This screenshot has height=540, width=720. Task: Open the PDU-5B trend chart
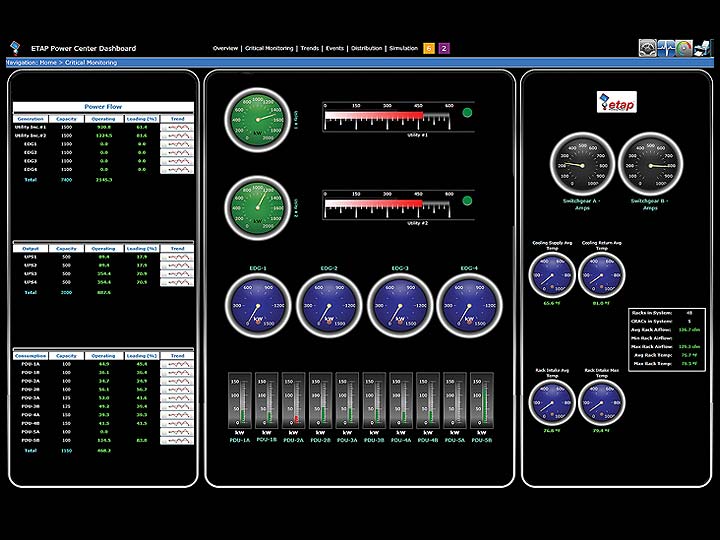(x=177, y=440)
